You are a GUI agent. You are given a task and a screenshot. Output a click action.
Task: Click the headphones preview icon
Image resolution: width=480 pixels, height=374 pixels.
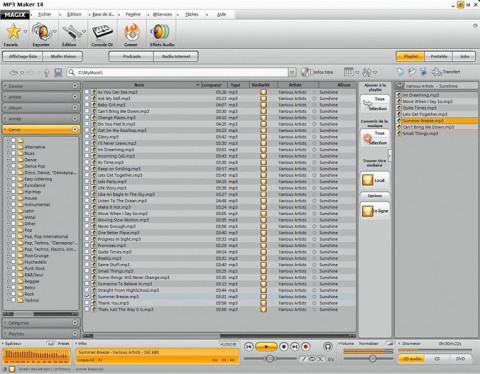tap(328, 347)
